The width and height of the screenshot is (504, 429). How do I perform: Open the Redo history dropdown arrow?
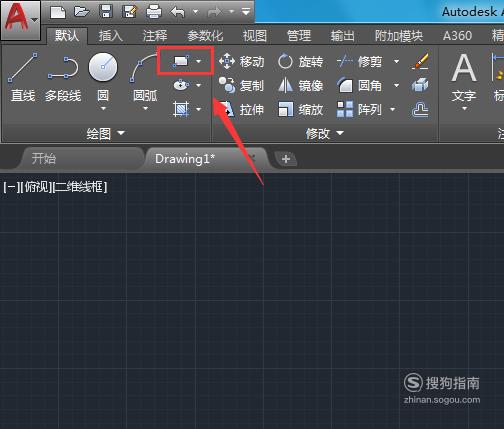[231, 12]
